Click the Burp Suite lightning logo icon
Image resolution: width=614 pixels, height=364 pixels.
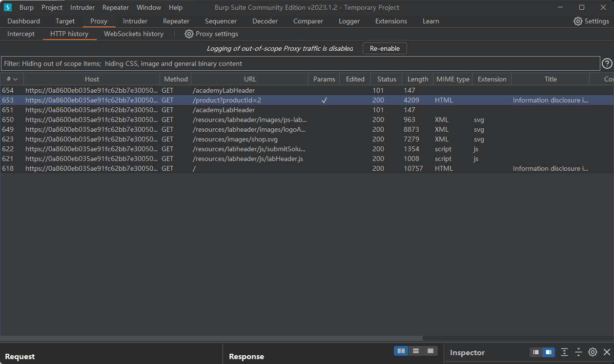[7, 7]
